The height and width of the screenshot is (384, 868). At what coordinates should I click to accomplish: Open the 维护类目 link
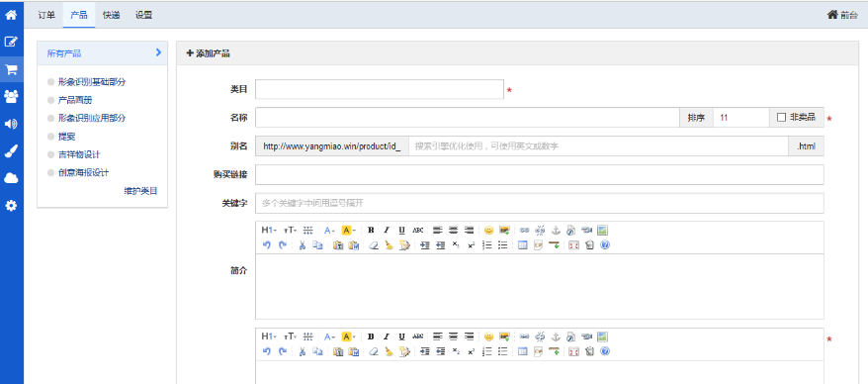coord(140,191)
